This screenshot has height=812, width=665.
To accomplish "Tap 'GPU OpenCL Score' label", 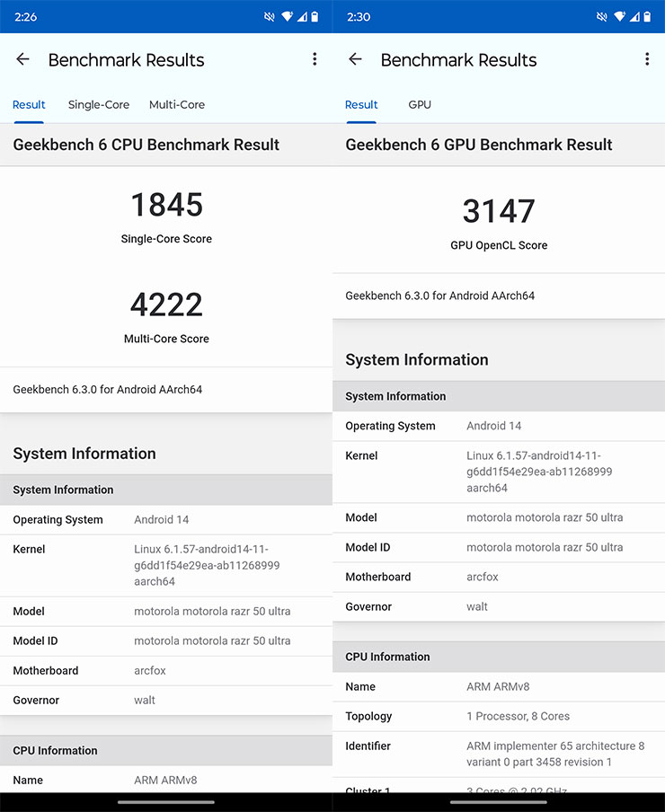I will 499,245.
